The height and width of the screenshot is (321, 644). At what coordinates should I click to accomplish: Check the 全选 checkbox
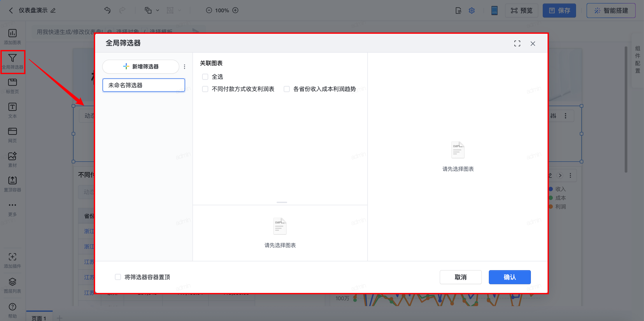pos(205,77)
